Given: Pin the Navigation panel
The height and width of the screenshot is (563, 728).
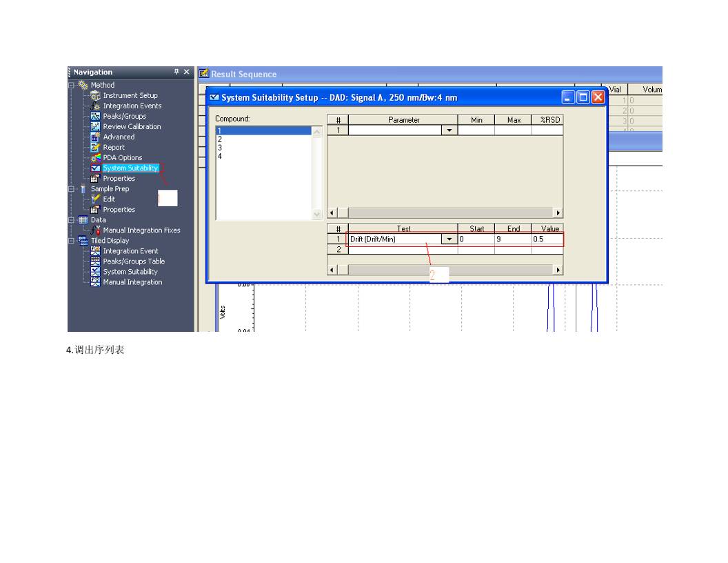Looking at the screenshot, I should (x=176, y=72).
